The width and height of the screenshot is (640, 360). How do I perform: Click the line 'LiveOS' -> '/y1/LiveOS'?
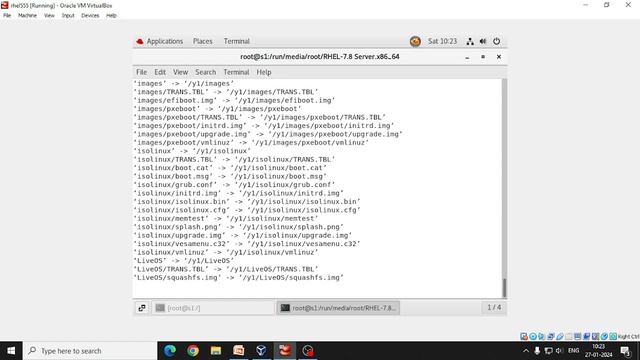pos(184,261)
